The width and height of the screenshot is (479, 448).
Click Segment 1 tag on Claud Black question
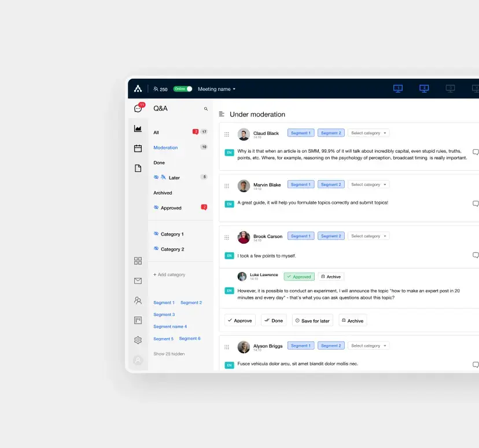[x=301, y=133]
